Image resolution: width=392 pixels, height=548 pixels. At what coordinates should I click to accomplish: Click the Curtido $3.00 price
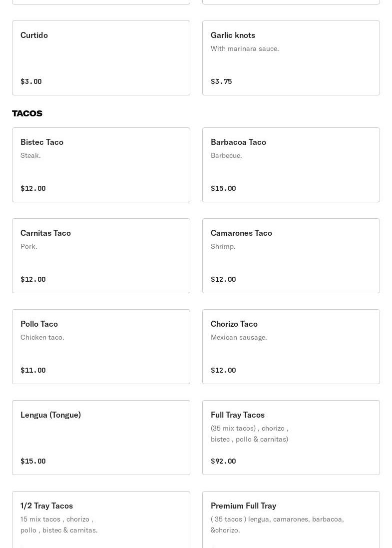[31, 81]
